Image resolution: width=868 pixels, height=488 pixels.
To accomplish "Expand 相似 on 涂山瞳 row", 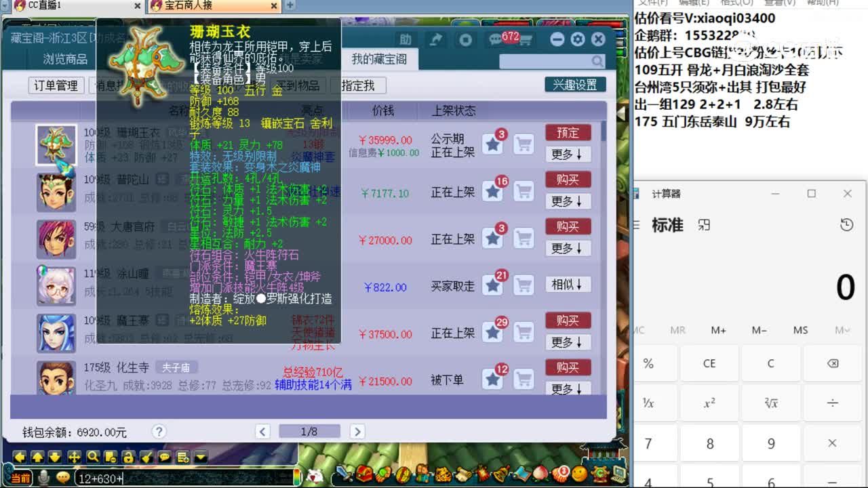I will point(568,285).
